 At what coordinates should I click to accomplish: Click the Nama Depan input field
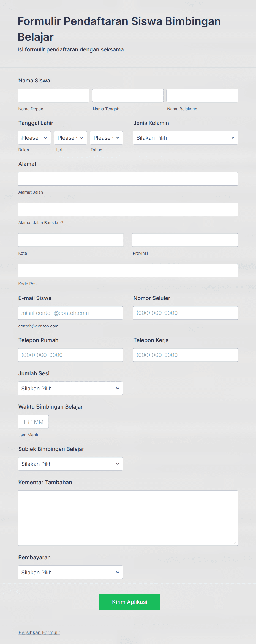[x=53, y=95]
